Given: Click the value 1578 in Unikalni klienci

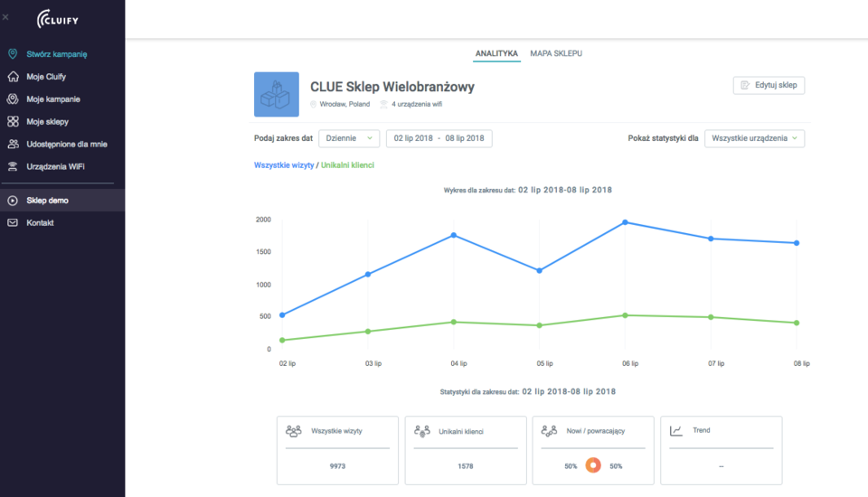Looking at the screenshot, I should coord(466,466).
